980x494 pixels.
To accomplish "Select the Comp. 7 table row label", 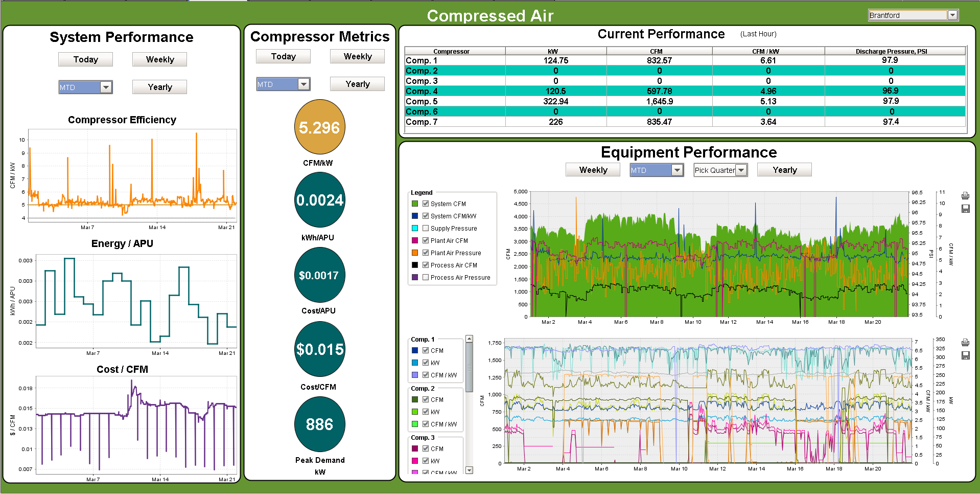I will pos(422,122).
